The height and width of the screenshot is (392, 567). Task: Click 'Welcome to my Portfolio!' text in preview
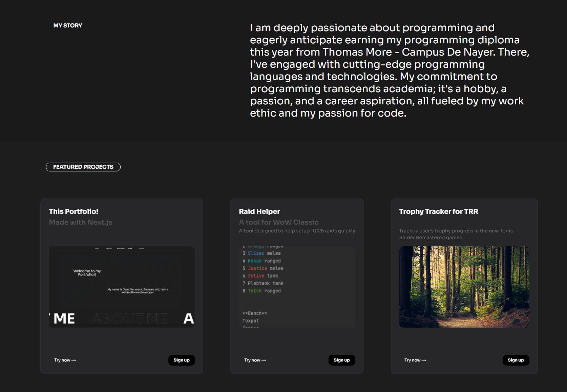click(x=87, y=273)
